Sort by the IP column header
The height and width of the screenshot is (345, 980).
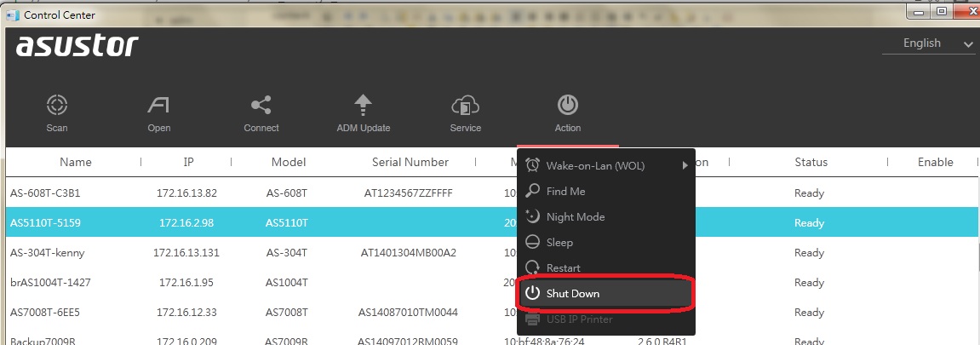188,162
